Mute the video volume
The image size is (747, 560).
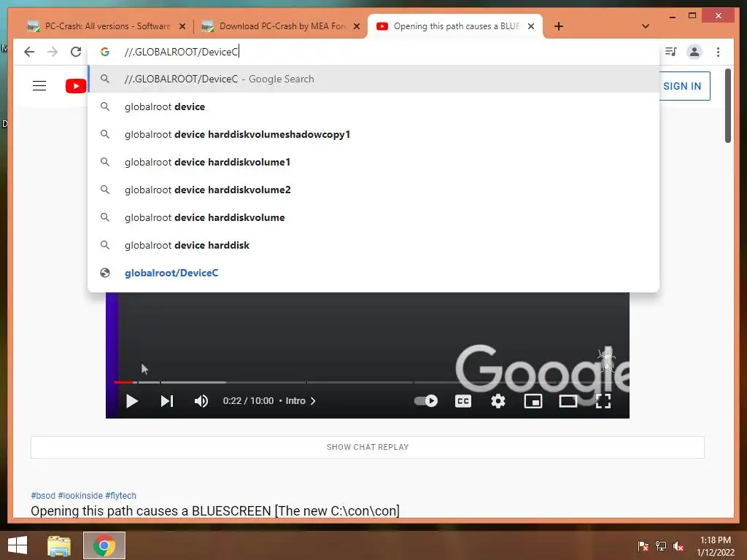[201, 401]
